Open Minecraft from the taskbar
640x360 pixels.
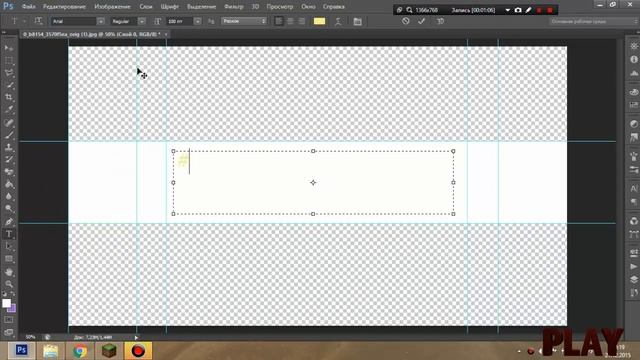click(x=109, y=351)
